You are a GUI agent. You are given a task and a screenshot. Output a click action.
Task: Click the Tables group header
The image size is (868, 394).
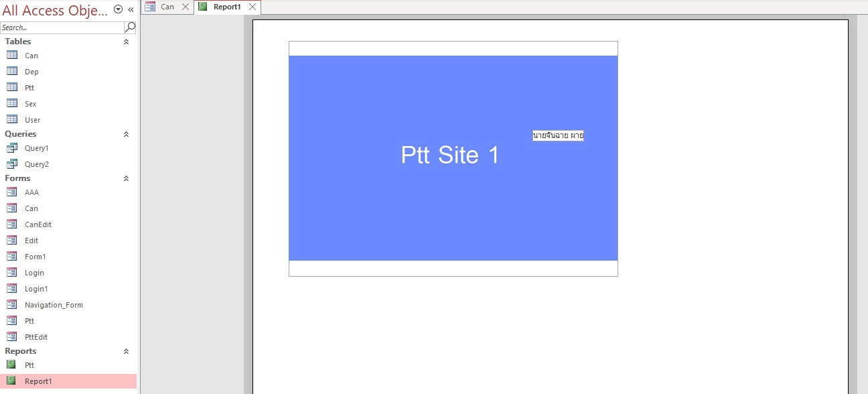click(67, 42)
